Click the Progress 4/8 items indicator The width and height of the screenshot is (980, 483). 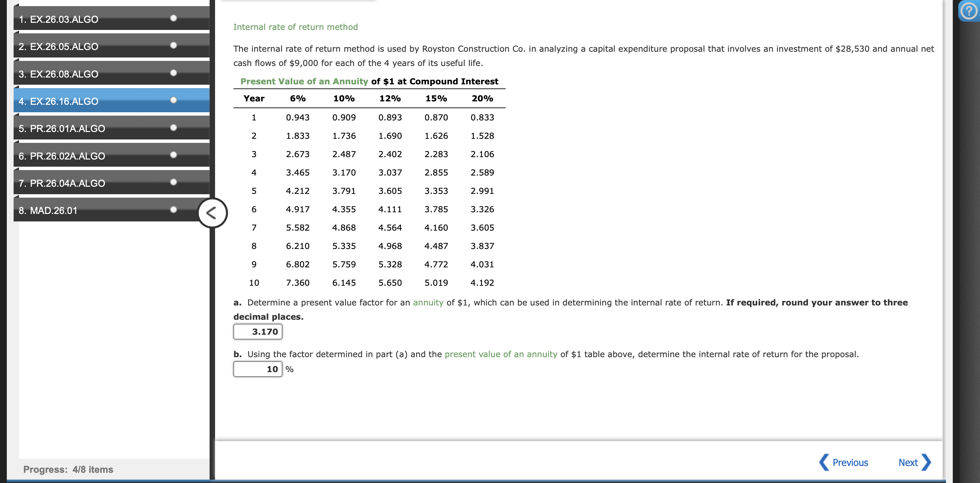pos(68,469)
